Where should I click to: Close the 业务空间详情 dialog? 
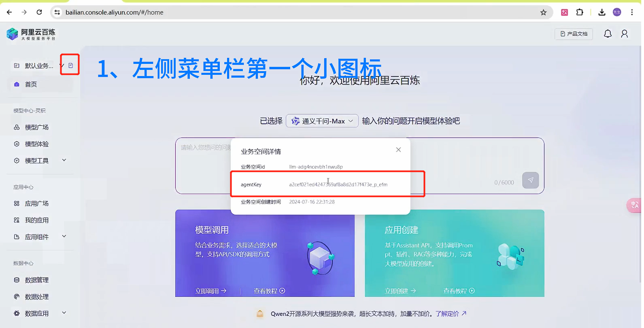click(398, 150)
